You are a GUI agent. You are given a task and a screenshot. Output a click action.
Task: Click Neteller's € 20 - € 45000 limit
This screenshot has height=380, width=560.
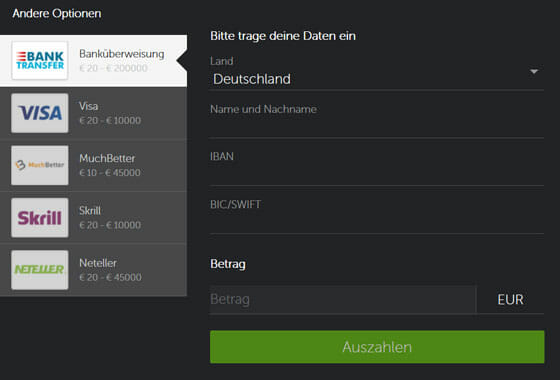[x=110, y=277]
